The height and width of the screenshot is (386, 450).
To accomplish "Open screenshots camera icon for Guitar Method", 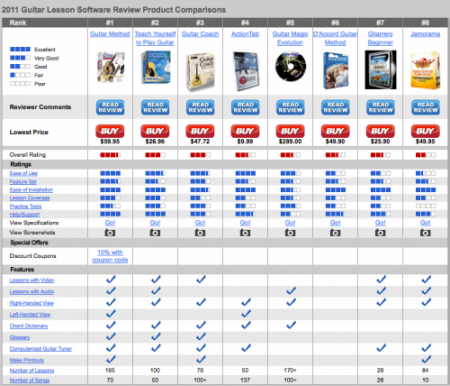I will [x=110, y=233].
